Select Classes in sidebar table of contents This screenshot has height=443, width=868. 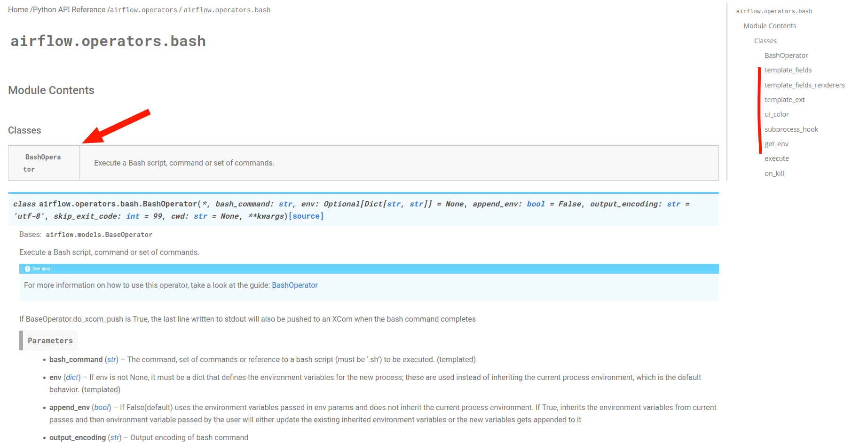[765, 41]
